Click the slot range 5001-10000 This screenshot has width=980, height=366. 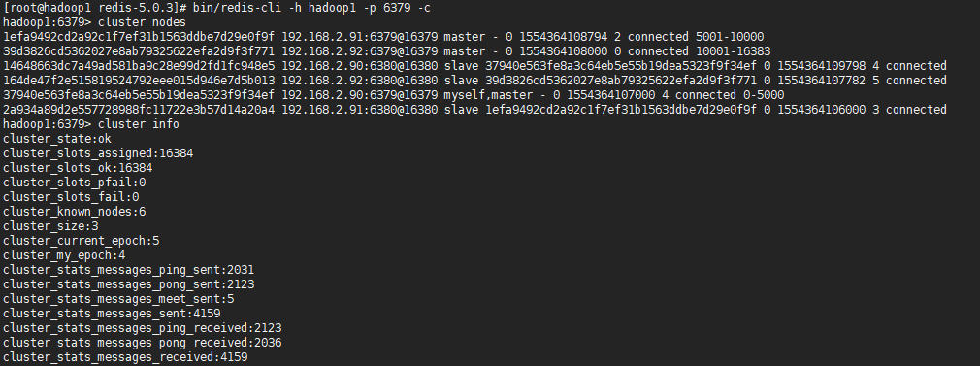(x=730, y=37)
